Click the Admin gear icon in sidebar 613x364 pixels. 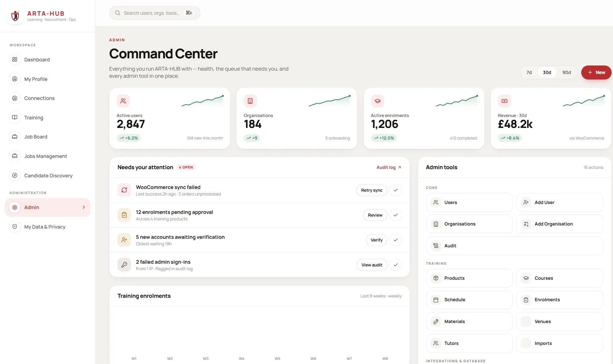click(15, 207)
